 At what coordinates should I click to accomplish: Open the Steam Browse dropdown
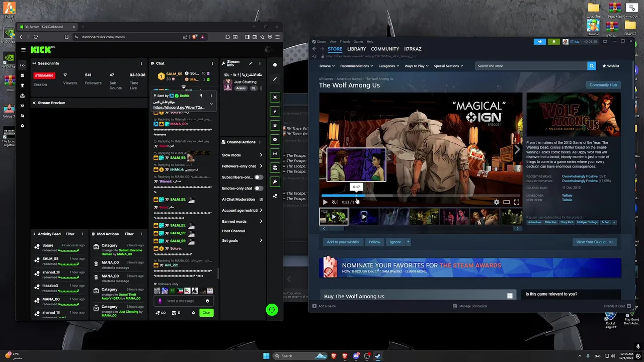click(x=327, y=66)
